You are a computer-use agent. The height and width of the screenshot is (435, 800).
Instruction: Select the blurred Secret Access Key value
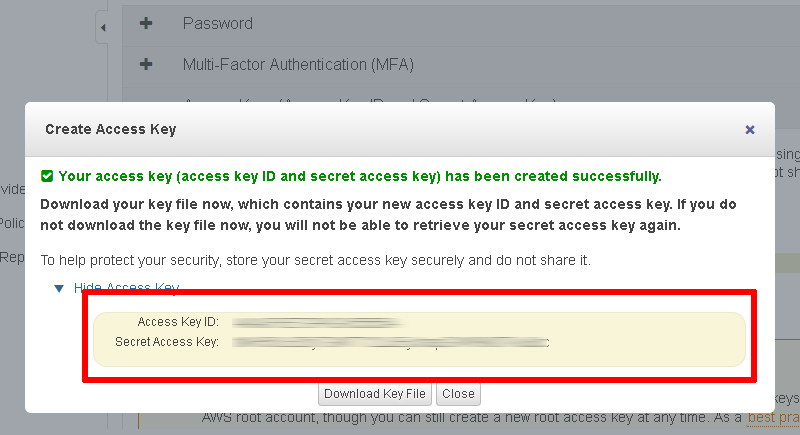point(390,342)
